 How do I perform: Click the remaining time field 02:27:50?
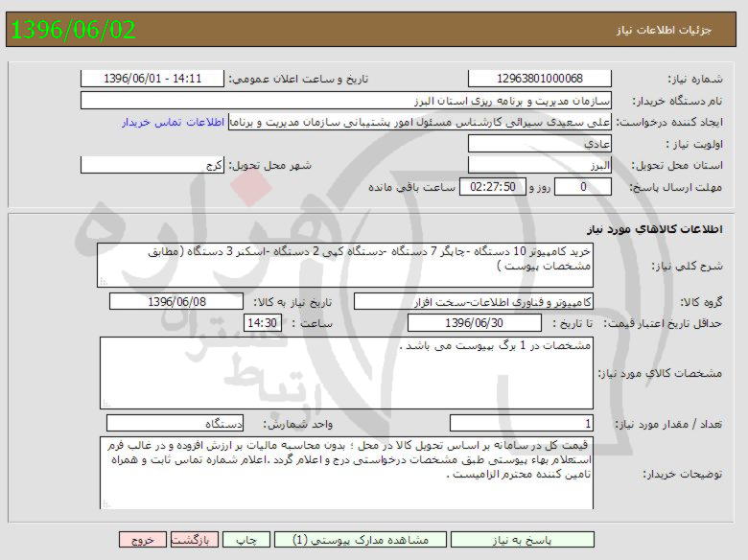494,187
